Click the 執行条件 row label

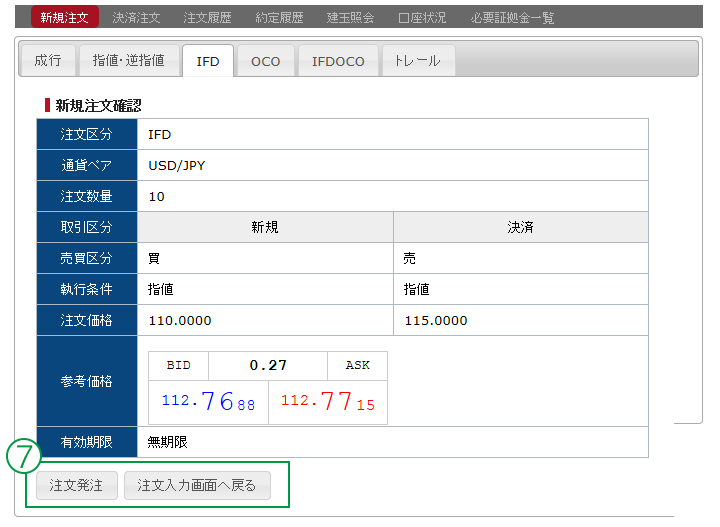[x=87, y=289]
